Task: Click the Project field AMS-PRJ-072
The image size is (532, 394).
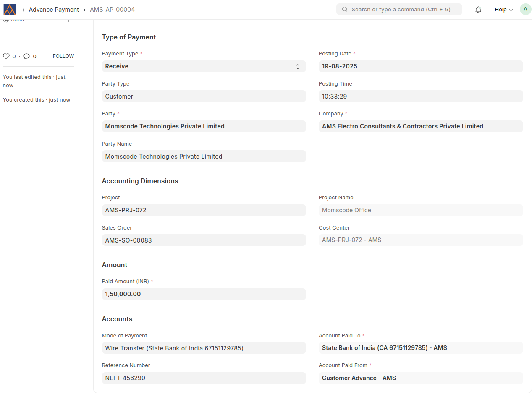Action: click(204, 210)
